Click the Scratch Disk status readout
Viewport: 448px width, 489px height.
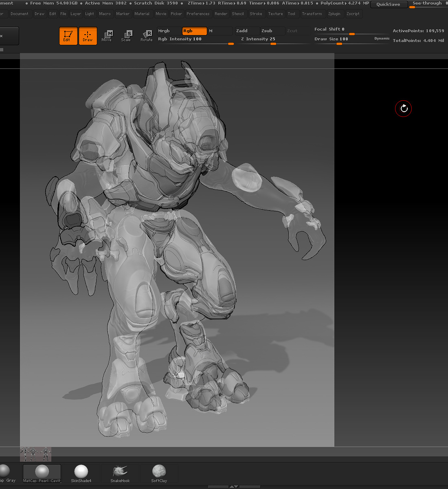[156, 3]
